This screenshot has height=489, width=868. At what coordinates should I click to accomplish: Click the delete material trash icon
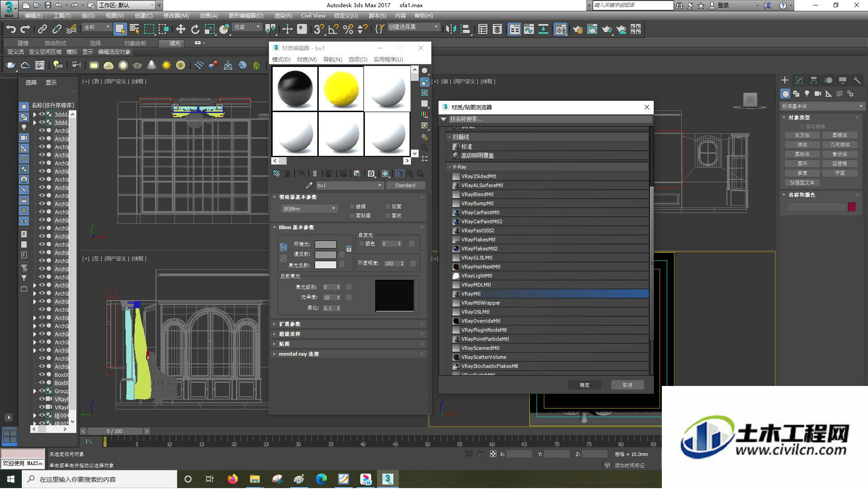click(x=315, y=174)
